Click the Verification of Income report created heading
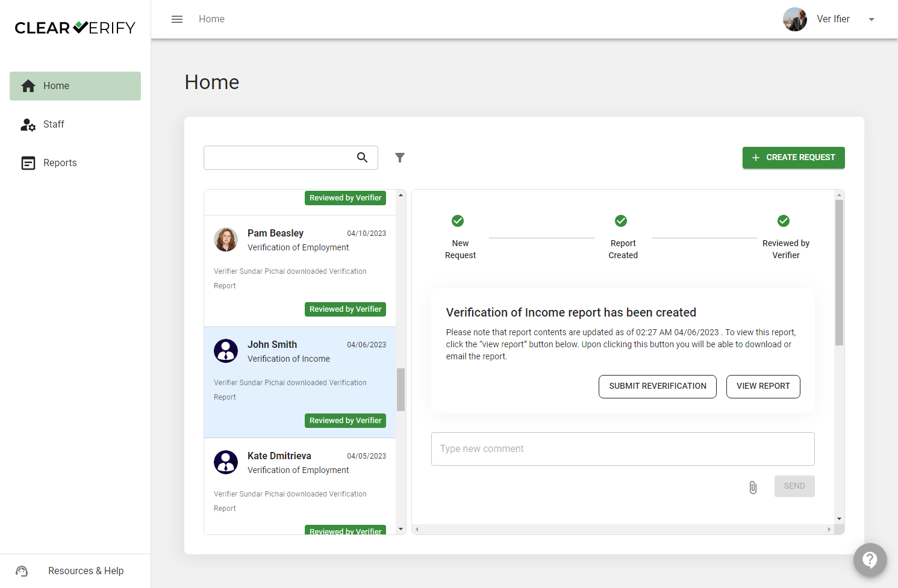Screen dimensions: 898x588 tap(571, 313)
